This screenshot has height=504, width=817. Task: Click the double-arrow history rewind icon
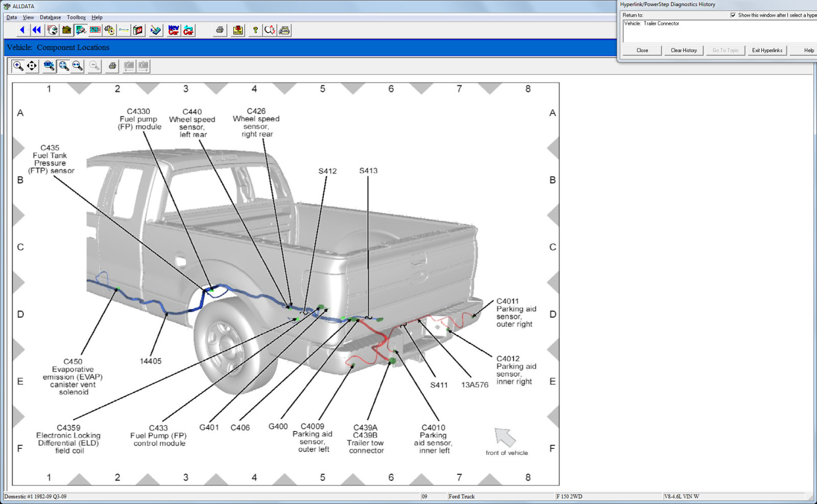[36, 30]
